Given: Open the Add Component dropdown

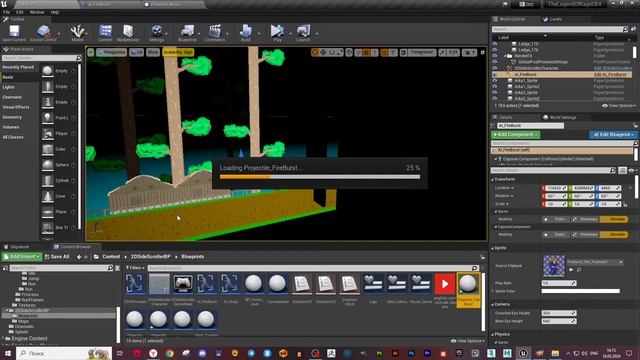Looking at the screenshot, I should 516,134.
